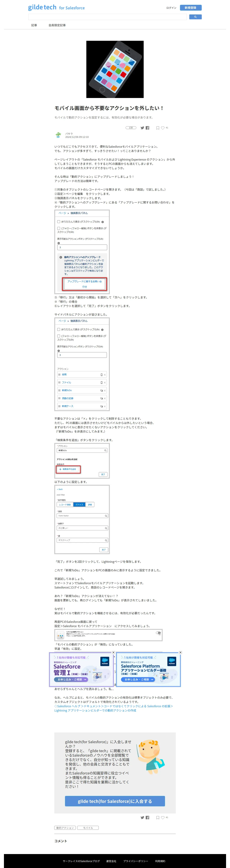The width and height of the screenshot is (230, 868).
Task: Share on Facebook from bottom icon row
Action: click(x=147, y=817)
